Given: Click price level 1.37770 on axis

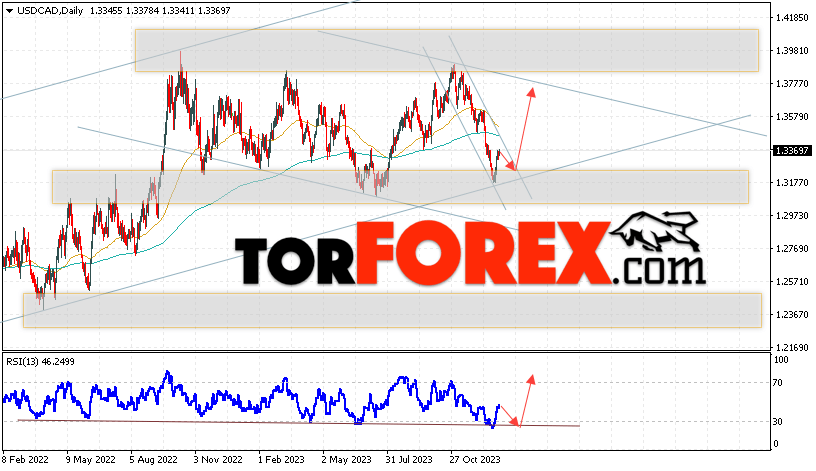Looking at the screenshot, I should (792, 84).
